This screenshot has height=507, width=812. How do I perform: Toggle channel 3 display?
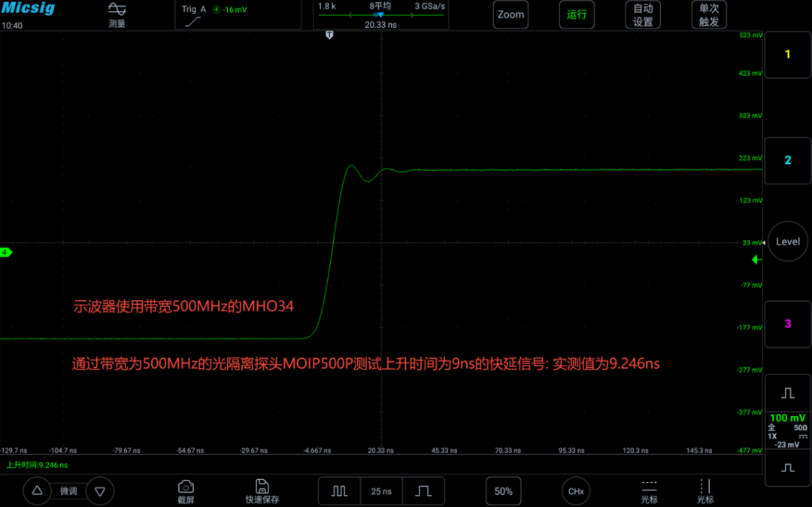coord(788,323)
